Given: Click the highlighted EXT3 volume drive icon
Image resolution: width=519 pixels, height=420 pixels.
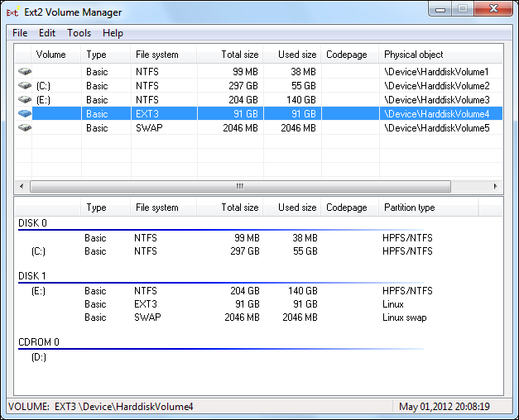Looking at the screenshot, I should click(x=25, y=114).
